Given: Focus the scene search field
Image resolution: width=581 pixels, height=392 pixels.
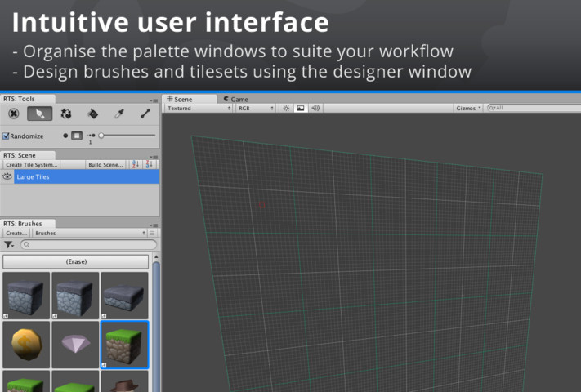Looking at the screenshot, I should point(534,108).
